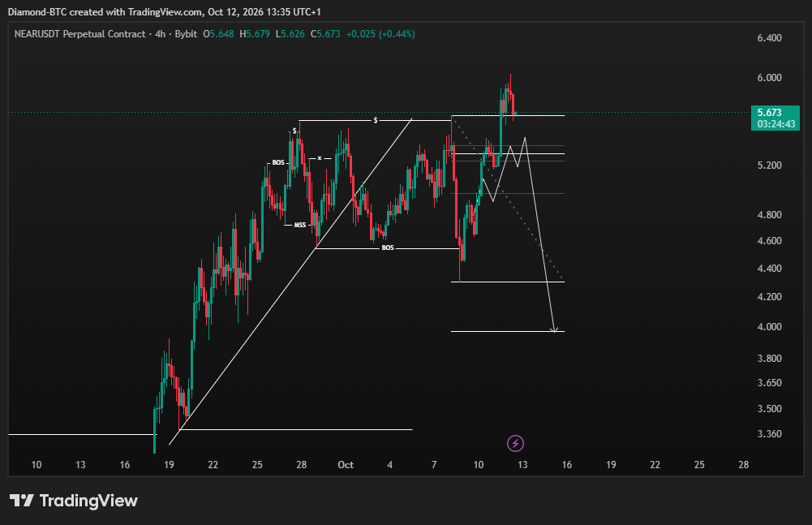Viewport: 812px width, 525px height.
Task: Click the 3.650 price axis label
Action: tap(770, 383)
